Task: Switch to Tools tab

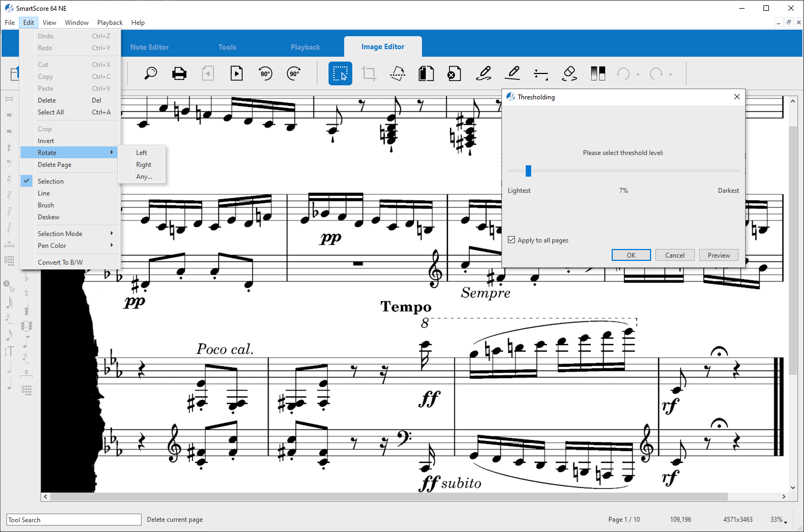Action: tap(227, 47)
